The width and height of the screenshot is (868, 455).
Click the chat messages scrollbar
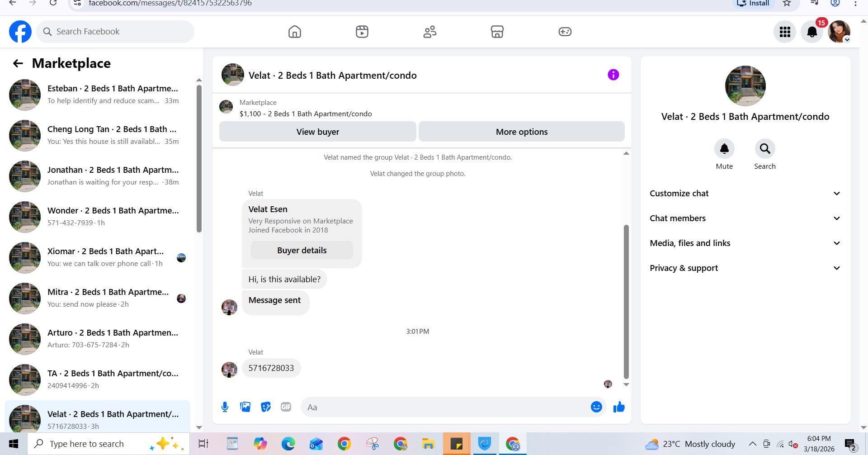[x=626, y=302]
